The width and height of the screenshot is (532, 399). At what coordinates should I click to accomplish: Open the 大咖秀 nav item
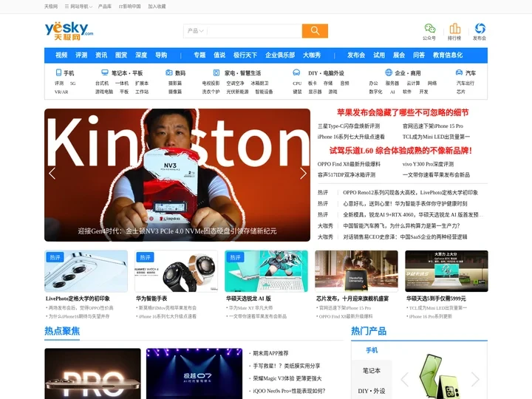pyautogui.click(x=312, y=55)
